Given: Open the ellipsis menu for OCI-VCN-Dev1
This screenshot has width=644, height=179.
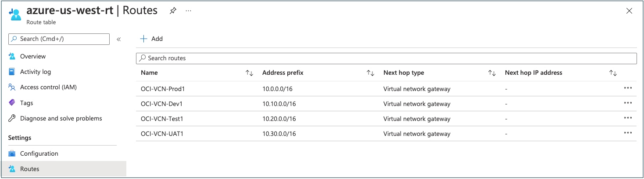Looking at the screenshot, I should [628, 103].
